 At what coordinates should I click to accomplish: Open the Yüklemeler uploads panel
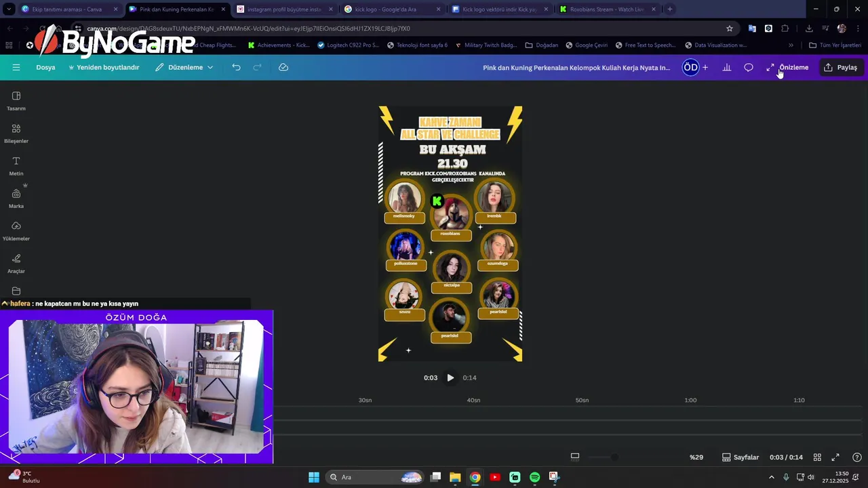coord(16,231)
